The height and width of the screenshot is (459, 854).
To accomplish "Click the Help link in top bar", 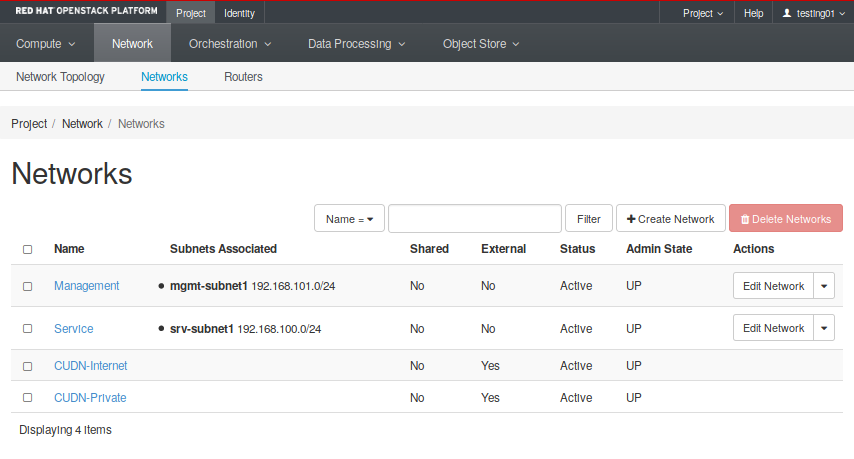I will (753, 13).
